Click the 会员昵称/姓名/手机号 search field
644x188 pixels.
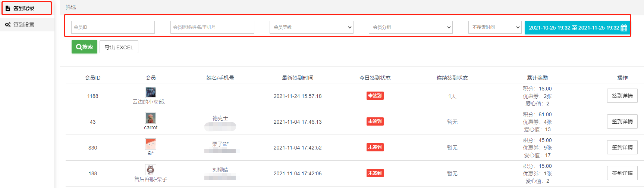coord(212,27)
